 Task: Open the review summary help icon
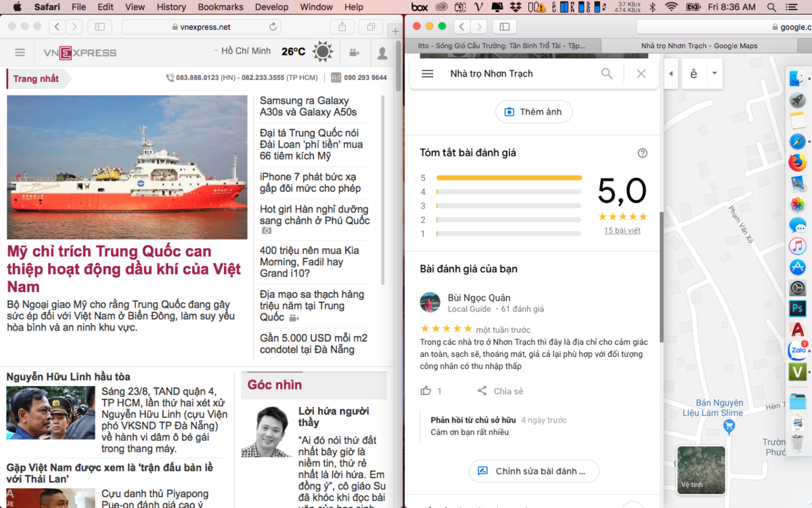click(x=643, y=153)
